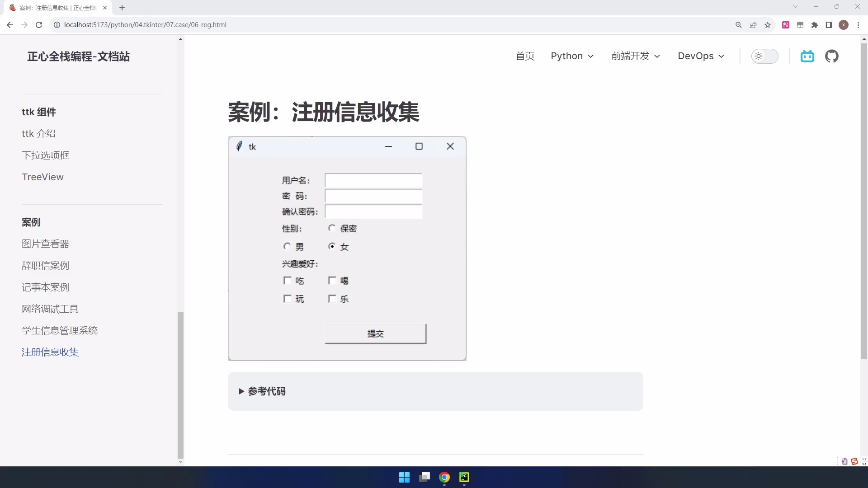Click the share page icon

pyautogui.click(x=753, y=25)
